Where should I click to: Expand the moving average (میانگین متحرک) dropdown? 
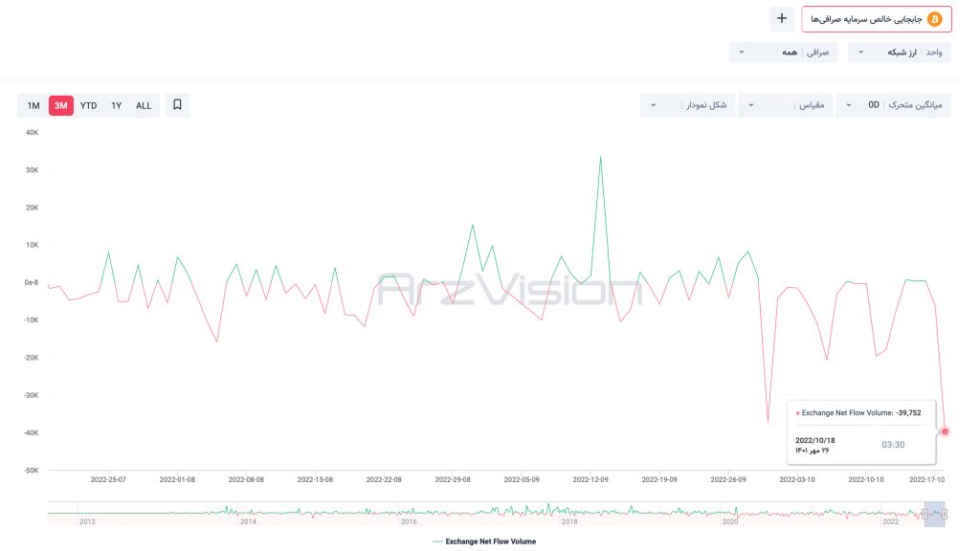click(x=892, y=105)
